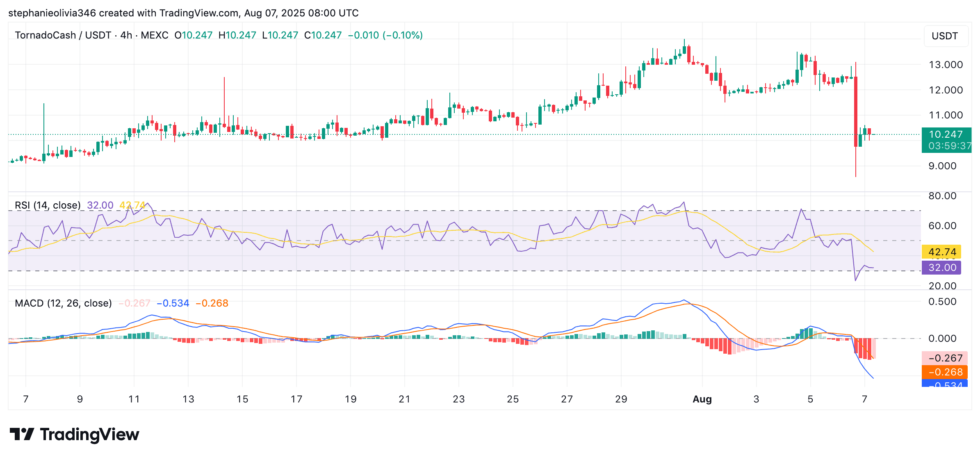This screenshot has width=980, height=459.
Task: Click the 15 date label on time axis
Action: (242, 399)
